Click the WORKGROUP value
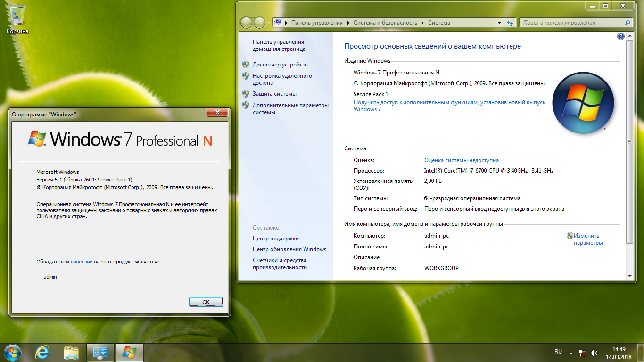 (441, 268)
